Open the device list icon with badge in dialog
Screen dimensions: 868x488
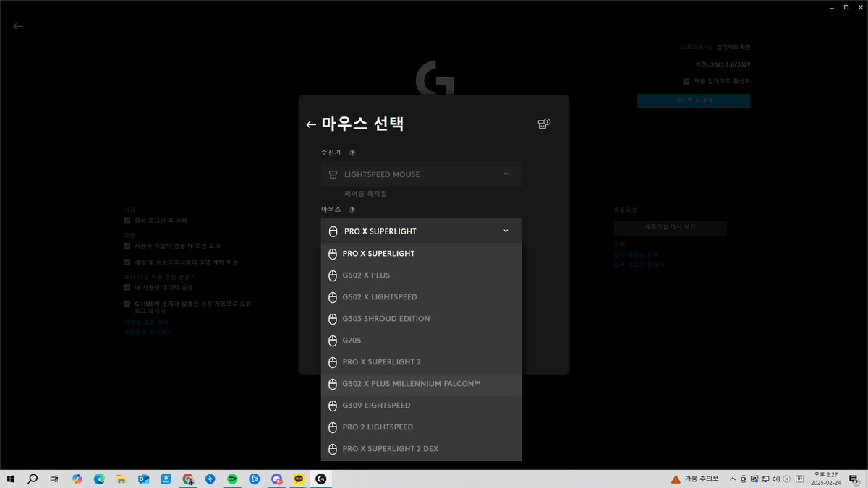[544, 124]
